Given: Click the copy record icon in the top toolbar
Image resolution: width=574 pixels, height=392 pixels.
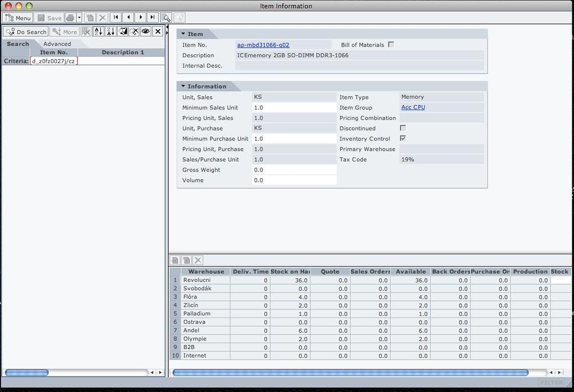Looking at the screenshot, I should 90,17.
